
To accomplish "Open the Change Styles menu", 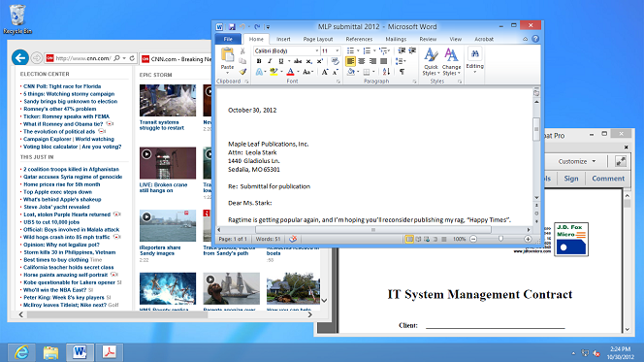I will (451, 62).
